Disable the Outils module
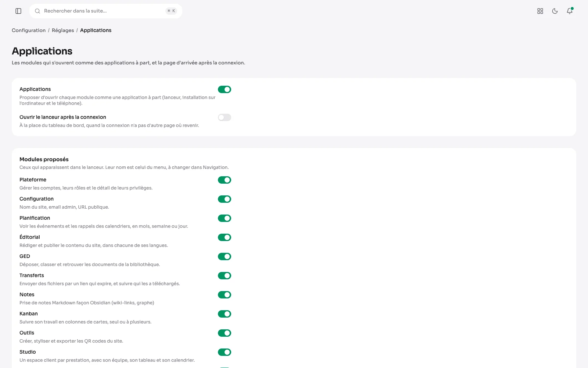Image resolution: width=588 pixels, height=368 pixels. pyautogui.click(x=225, y=333)
